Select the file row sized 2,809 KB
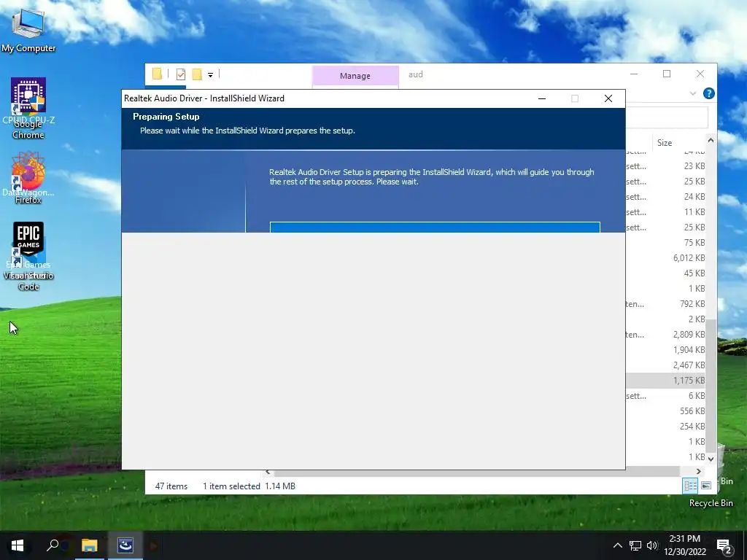 pos(665,334)
